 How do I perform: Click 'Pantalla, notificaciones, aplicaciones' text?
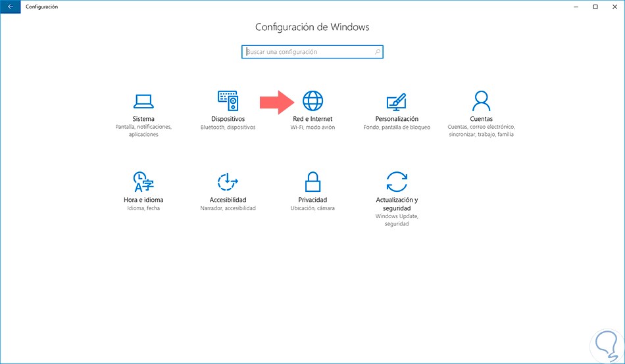tap(143, 131)
